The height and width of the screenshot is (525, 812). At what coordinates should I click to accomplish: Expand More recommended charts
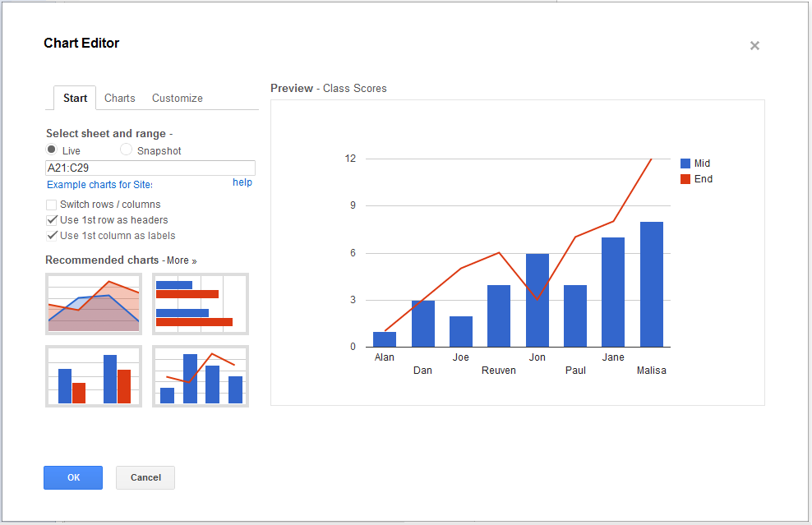(x=182, y=260)
